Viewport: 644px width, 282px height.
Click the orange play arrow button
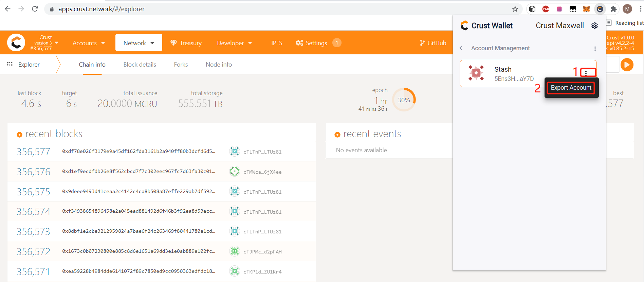(x=627, y=65)
